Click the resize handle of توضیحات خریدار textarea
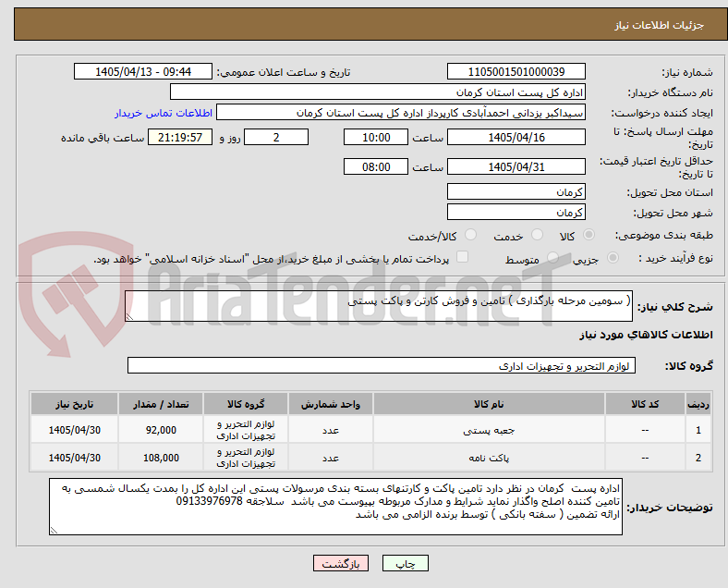The height and width of the screenshot is (588, 728). 54,531
